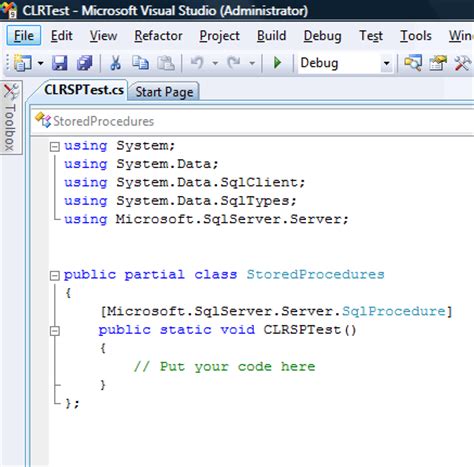Open the View menu
Viewport: 474px width, 467px height.
click(x=103, y=36)
